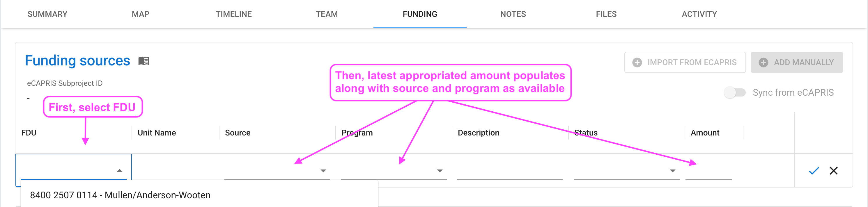Viewport: 868px width, 207px height.
Task: Open the Timeline tab
Action: pos(233,14)
